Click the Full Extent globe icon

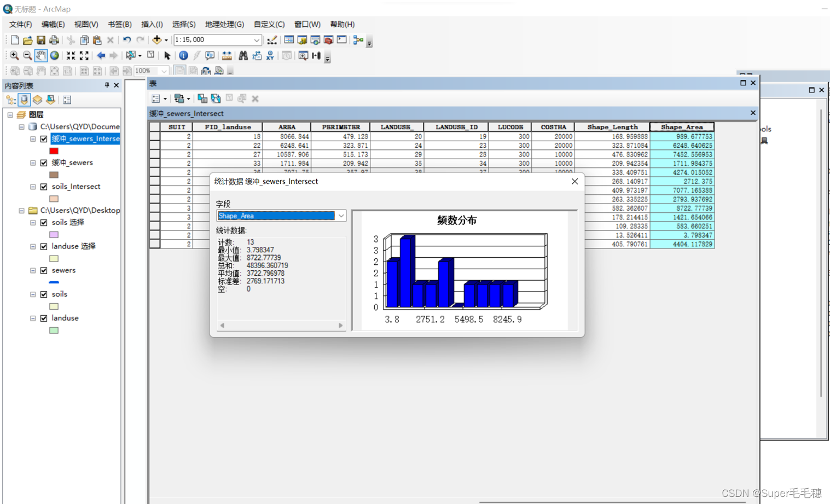(x=55, y=55)
